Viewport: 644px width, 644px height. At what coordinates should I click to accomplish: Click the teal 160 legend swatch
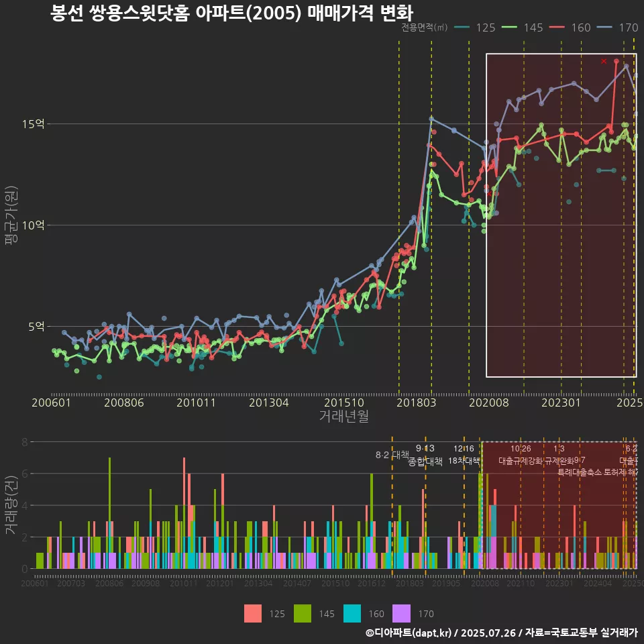pos(352,614)
